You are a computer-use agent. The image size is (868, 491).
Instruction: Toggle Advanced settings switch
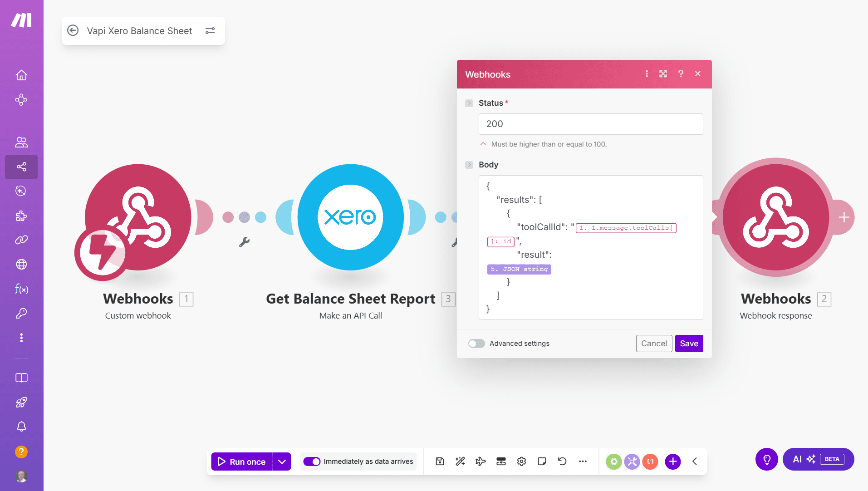(476, 344)
